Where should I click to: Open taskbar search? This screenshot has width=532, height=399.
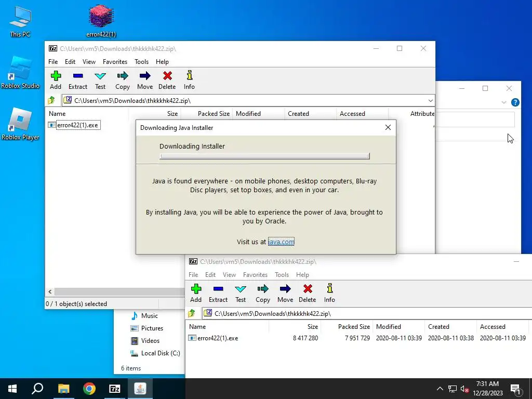[37, 389]
